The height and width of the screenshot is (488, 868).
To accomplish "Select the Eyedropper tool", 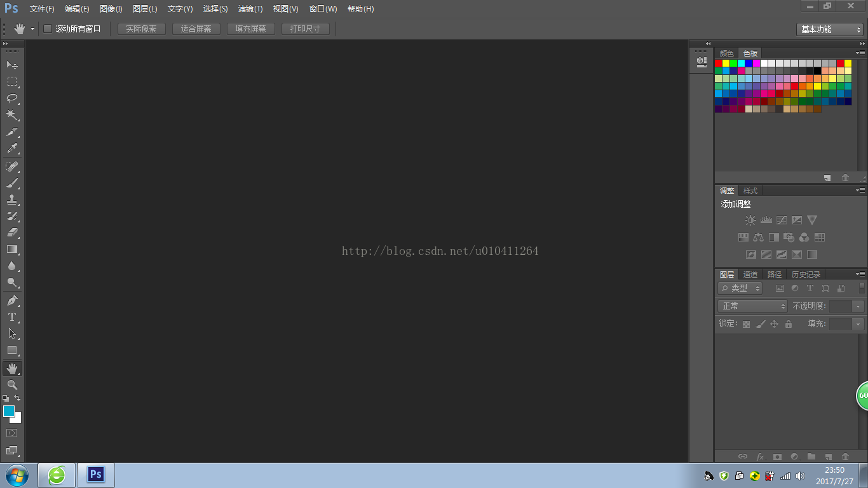I will [12, 149].
